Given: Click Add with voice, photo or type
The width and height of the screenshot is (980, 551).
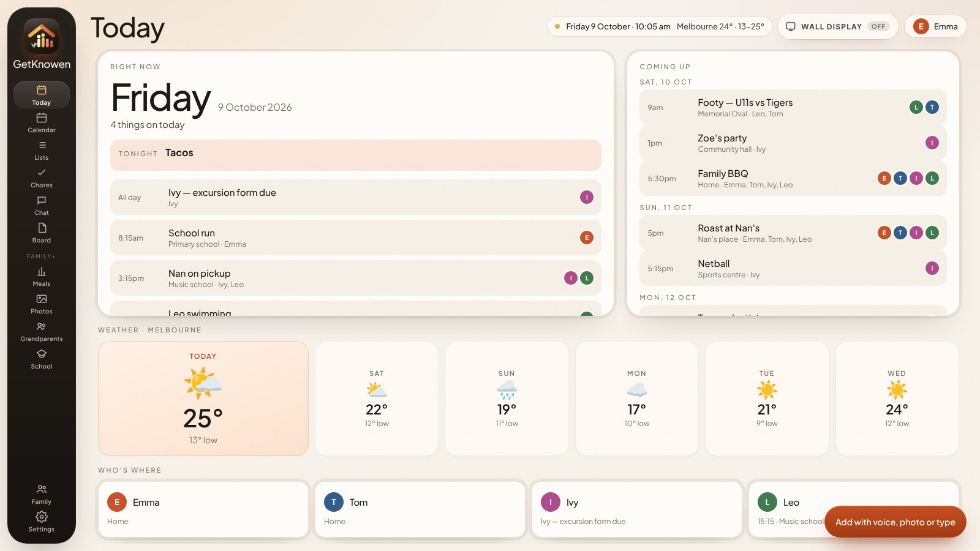Looking at the screenshot, I should click(x=895, y=522).
